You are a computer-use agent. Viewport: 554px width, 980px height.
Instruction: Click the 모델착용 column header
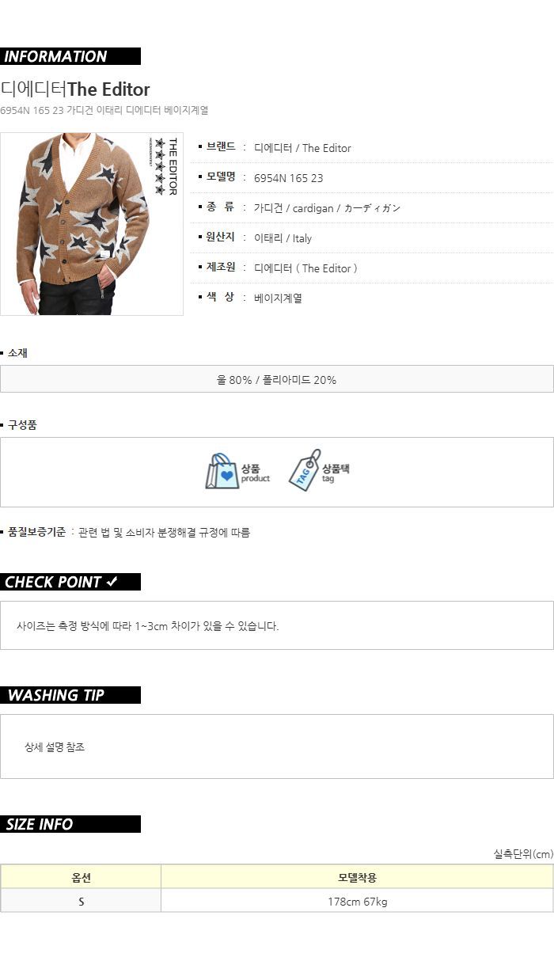[x=357, y=877]
